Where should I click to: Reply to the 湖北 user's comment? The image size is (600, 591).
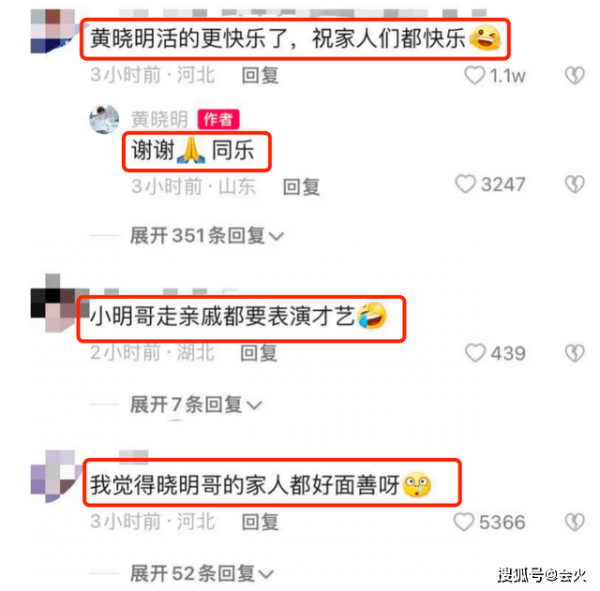(259, 353)
